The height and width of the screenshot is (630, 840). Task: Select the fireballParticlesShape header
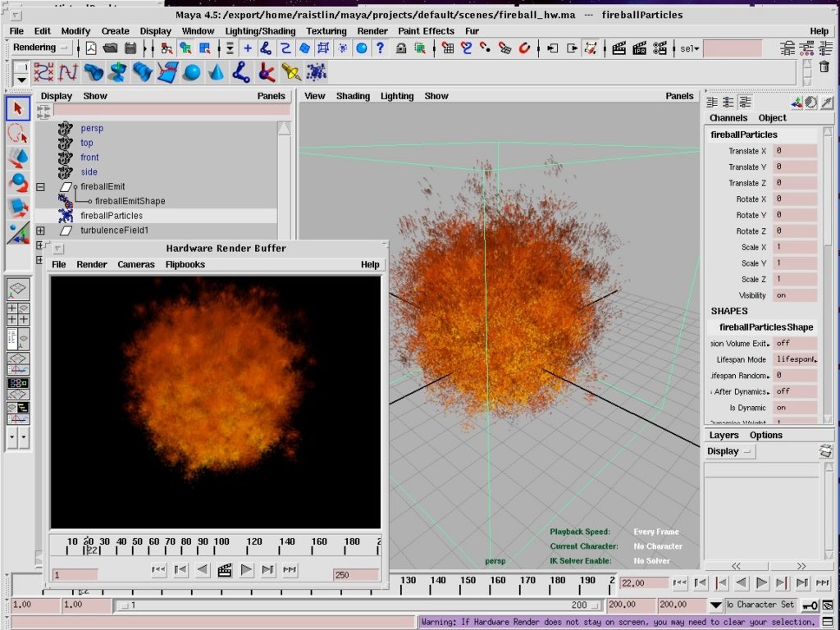tap(766, 327)
